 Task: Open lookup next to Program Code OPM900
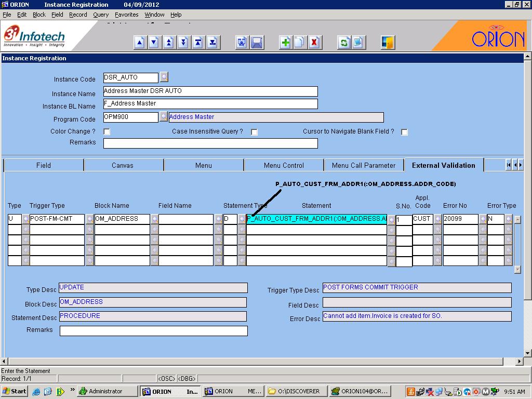coord(164,117)
